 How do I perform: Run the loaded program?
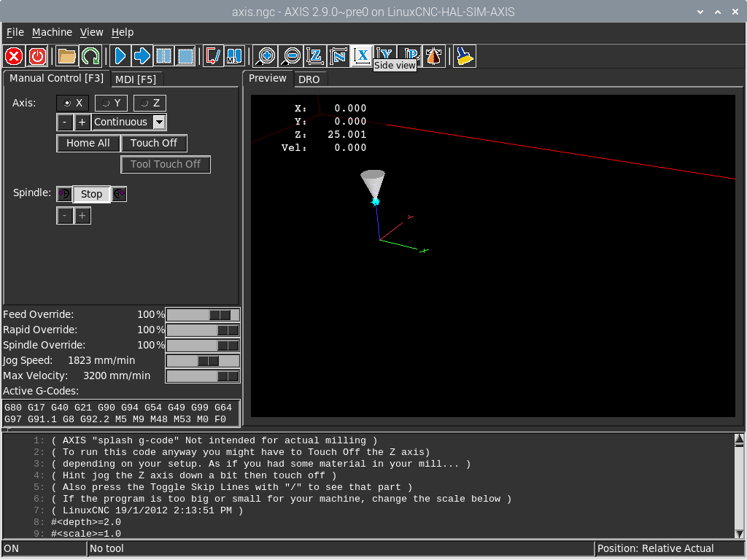click(120, 56)
